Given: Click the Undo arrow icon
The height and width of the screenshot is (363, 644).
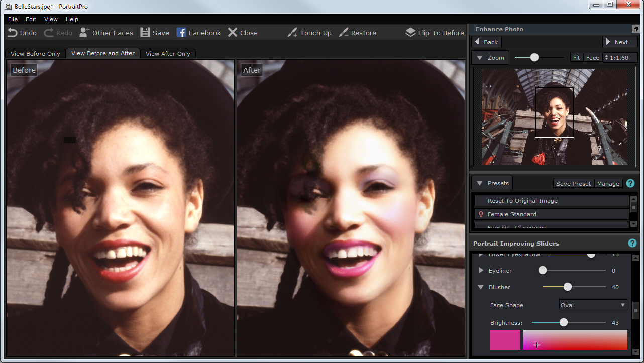Looking at the screenshot, I should point(13,33).
